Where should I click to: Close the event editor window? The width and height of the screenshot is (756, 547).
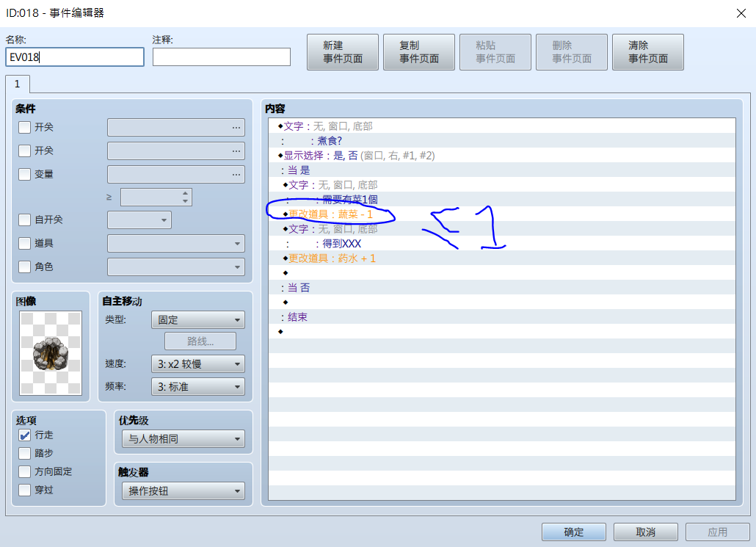(x=741, y=13)
